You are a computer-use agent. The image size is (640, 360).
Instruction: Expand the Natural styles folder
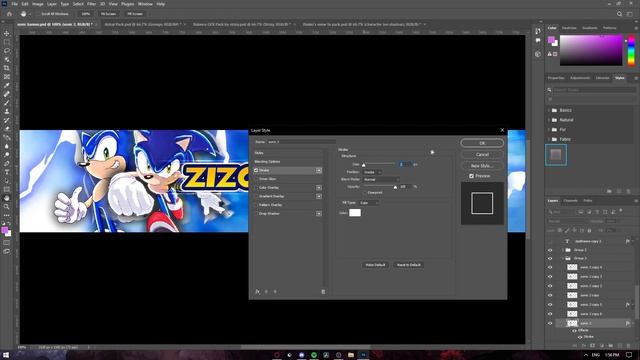(x=549, y=120)
